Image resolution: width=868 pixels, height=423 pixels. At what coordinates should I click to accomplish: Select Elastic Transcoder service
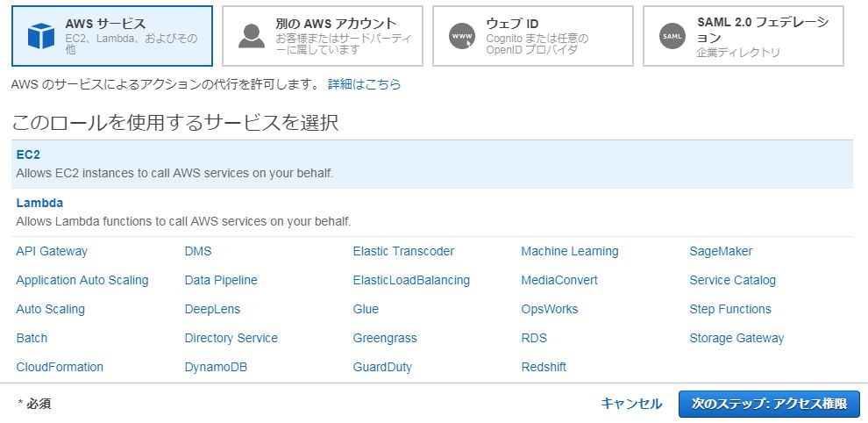coord(403,251)
